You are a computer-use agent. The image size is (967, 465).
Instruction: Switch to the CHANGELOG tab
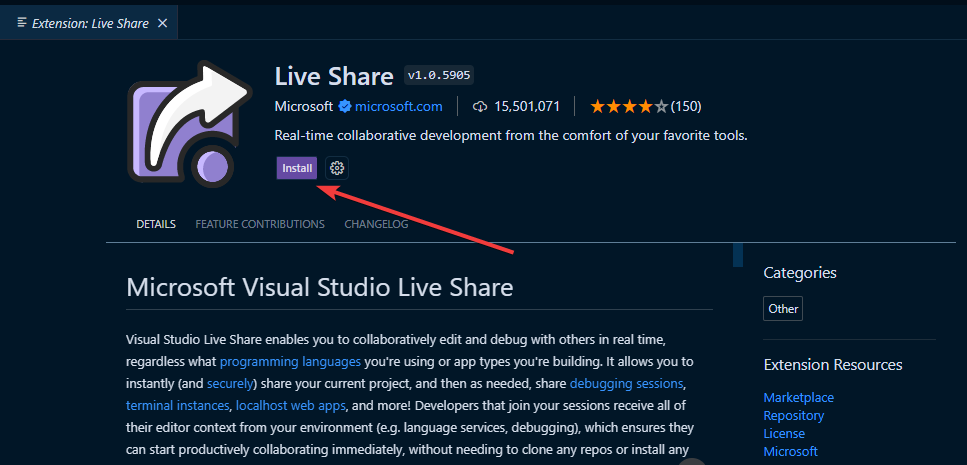[376, 224]
